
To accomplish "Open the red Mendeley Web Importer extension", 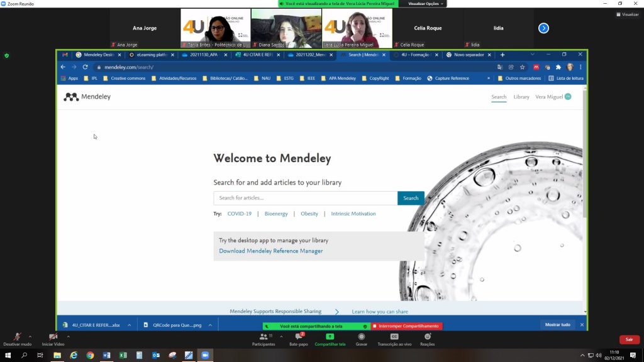I will (x=536, y=67).
